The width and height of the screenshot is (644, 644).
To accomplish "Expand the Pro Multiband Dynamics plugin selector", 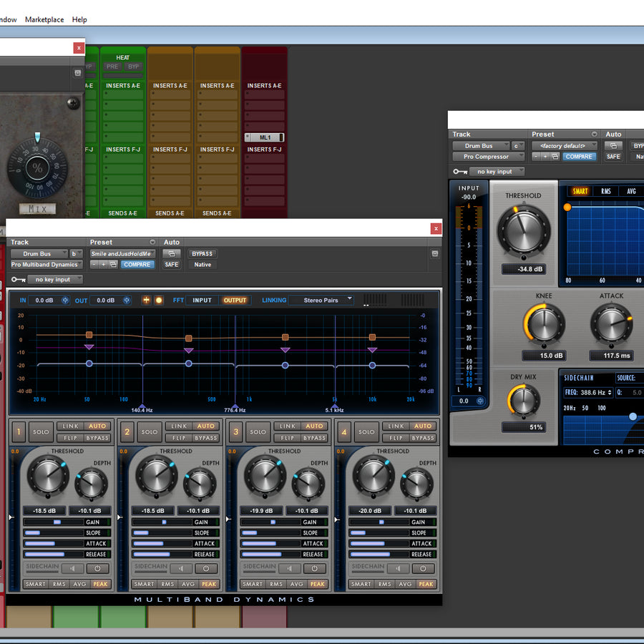I will click(46, 265).
